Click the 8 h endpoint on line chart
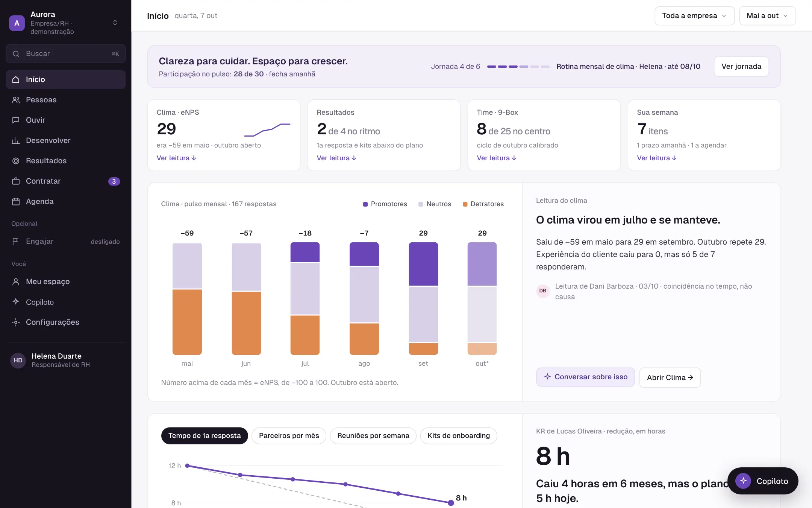The image size is (812, 508). pyautogui.click(x=451, y=503)
